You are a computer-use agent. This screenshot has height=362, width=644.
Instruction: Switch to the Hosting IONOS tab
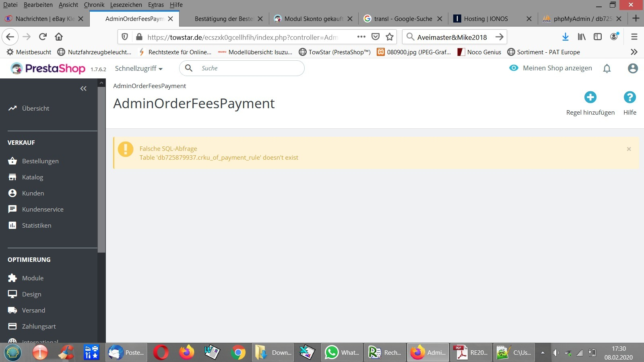coord(493,19)
